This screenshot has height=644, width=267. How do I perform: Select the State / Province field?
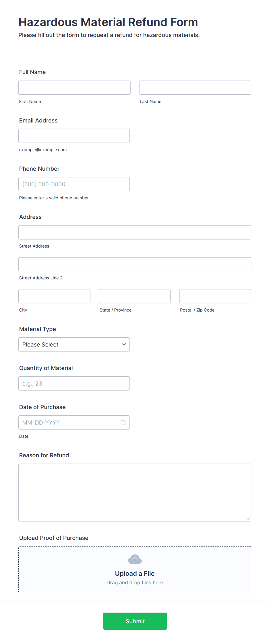pos(135,296)
